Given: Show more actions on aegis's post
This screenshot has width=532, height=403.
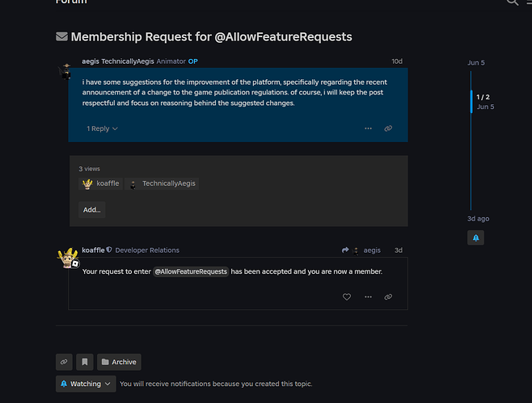Looking at the screenshot, I should coord(368,128).
